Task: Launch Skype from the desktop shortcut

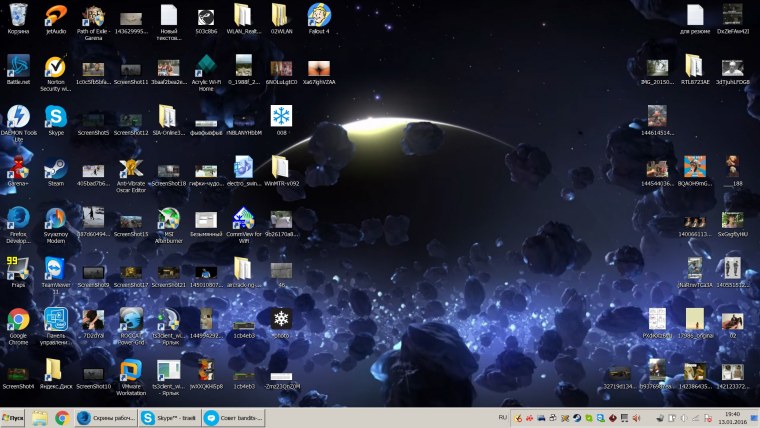Action: (56, 120)
